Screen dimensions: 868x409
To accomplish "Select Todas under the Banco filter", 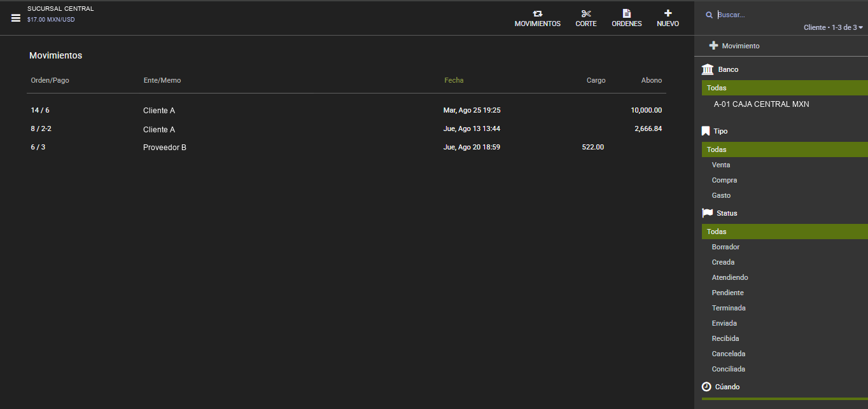I will point(785,88).
